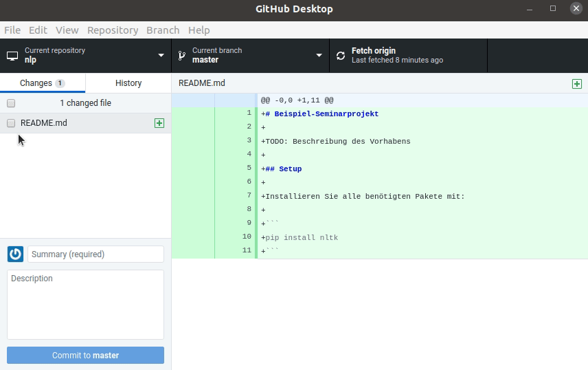Minimize the GitHub Desktop window
This screenshot has width=588, height=370.
[530, 9]
